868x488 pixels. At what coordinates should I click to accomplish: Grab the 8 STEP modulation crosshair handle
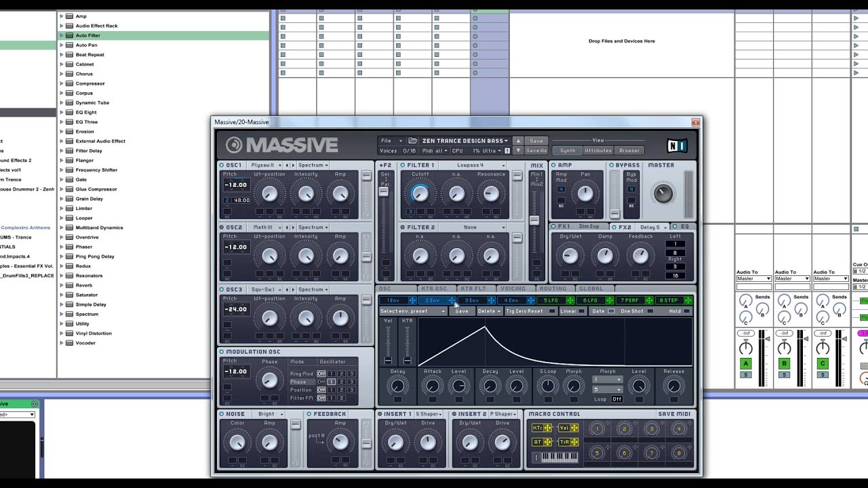(688, 300)
